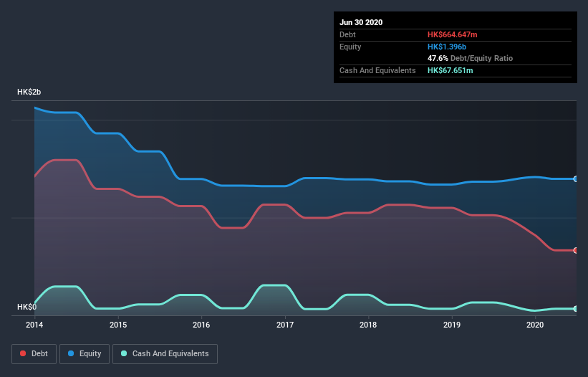Click the 2020 x-axis label
This screenshot has width=588, height=377.
coord(535,325)
